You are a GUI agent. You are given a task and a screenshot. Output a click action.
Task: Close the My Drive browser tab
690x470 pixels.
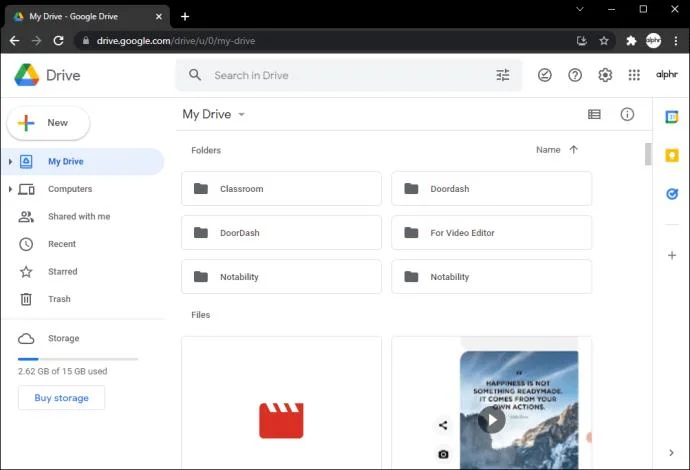click(x=159, y=17)
